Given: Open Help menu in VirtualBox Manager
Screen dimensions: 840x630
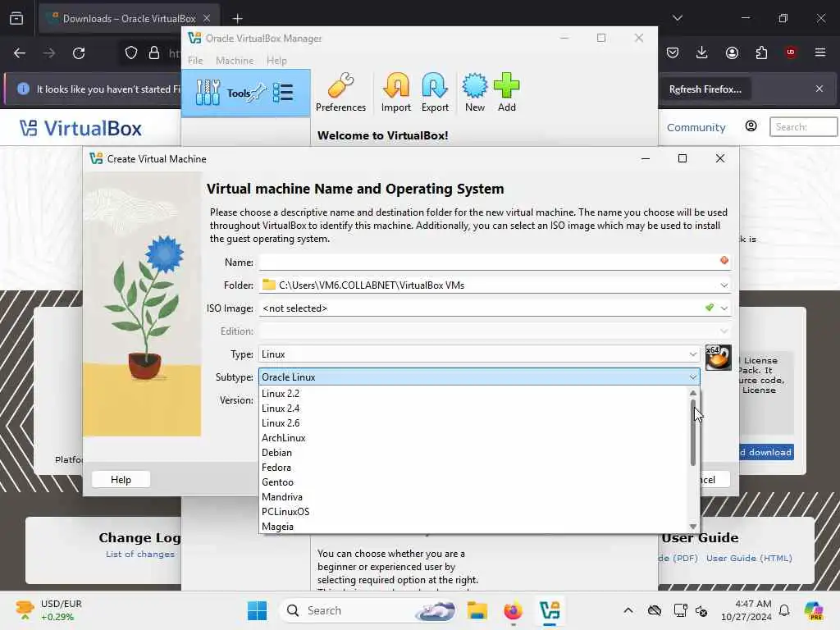Looking at the screenshot, I should (276, 61).
